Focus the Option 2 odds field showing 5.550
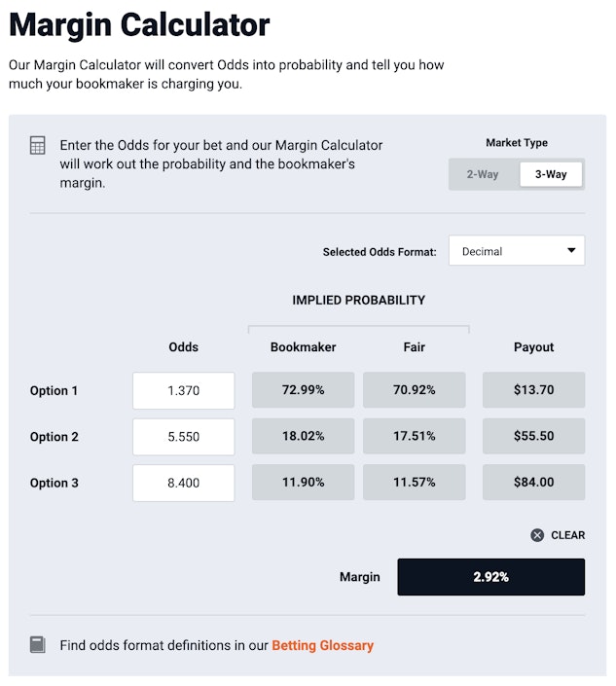This screenshot has width=616, height=686. (x=184, y=437)
